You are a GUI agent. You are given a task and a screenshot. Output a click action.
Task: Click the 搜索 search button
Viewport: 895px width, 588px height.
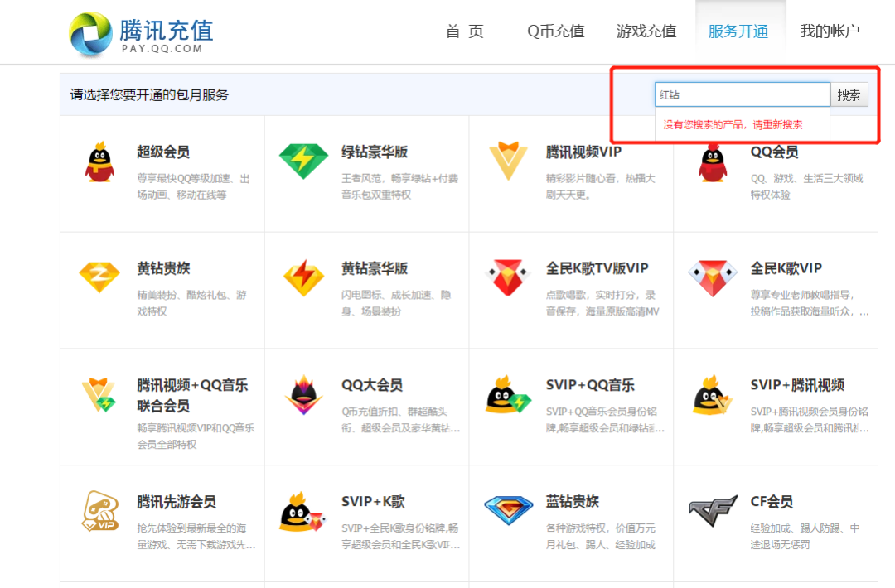(849, 94)
